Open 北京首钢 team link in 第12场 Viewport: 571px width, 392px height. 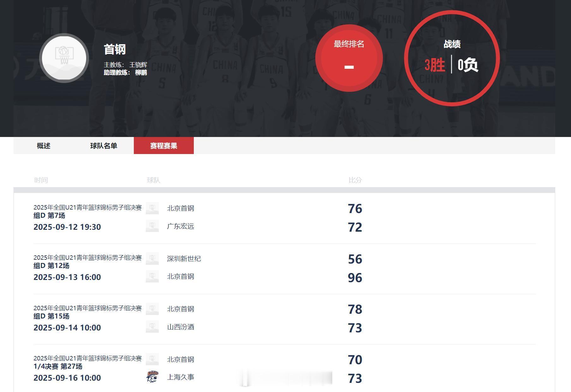point(181,276)
